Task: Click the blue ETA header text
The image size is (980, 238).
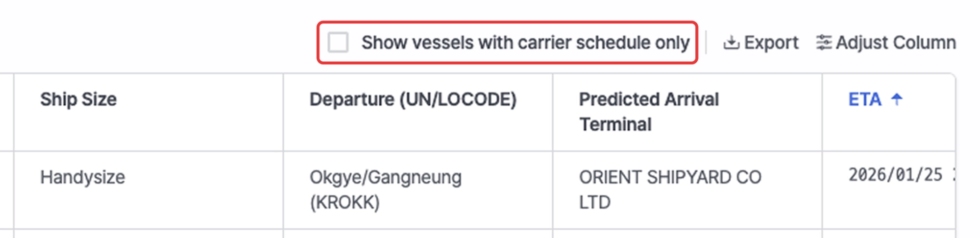Action: pyautogui.click(x=865, y=99)
